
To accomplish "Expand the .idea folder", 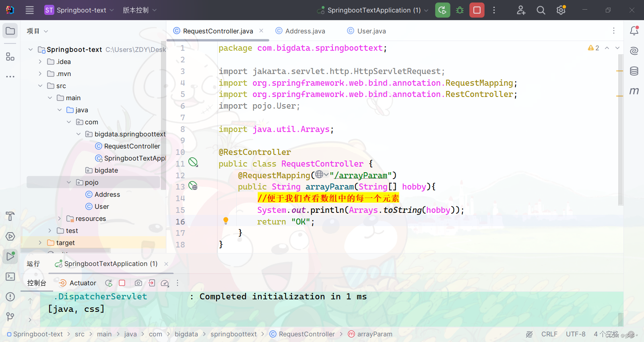I will pyautogui.click(x=40, y=62).
